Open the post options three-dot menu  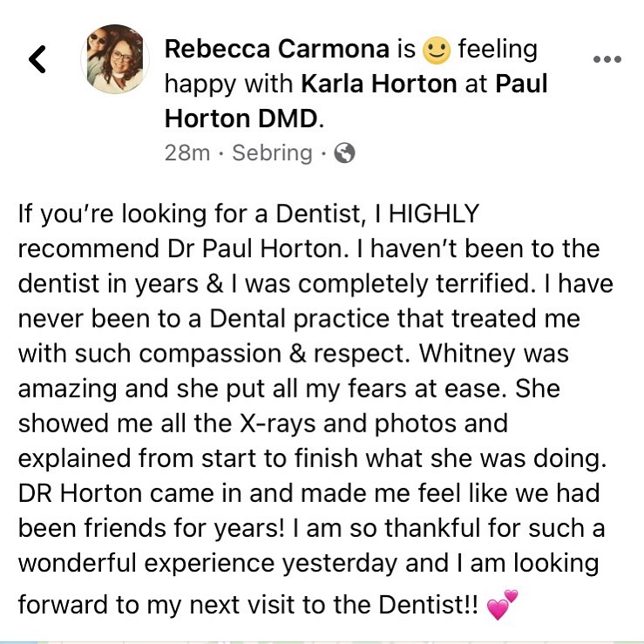[x=607, y=59]
